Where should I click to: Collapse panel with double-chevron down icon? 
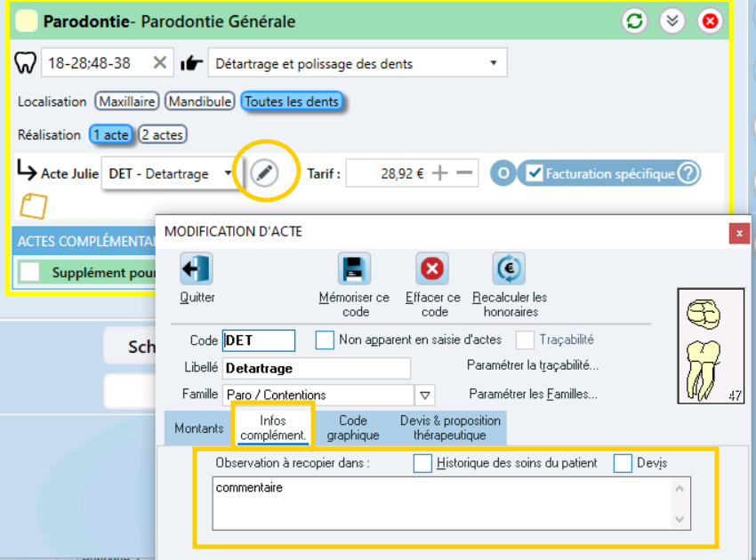672,21
